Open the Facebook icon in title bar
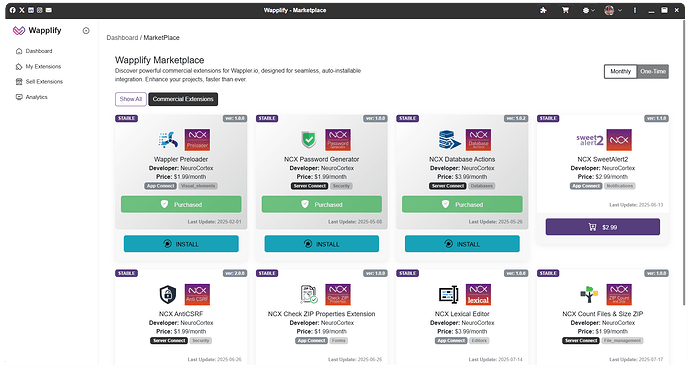Image resolution: width=690 pixels, height=368 pixels. [x=12, y=10]
